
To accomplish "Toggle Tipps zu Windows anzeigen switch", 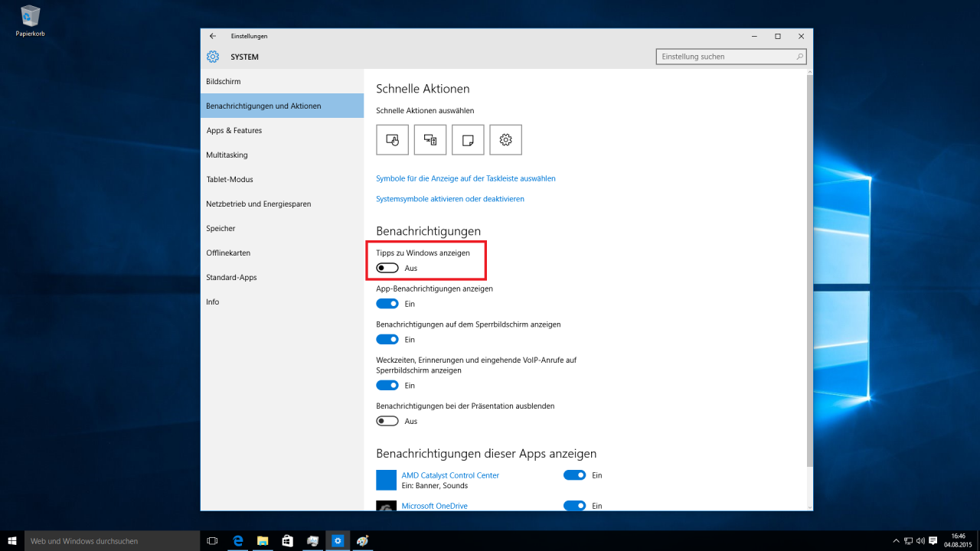I will [x=387, y=268].
